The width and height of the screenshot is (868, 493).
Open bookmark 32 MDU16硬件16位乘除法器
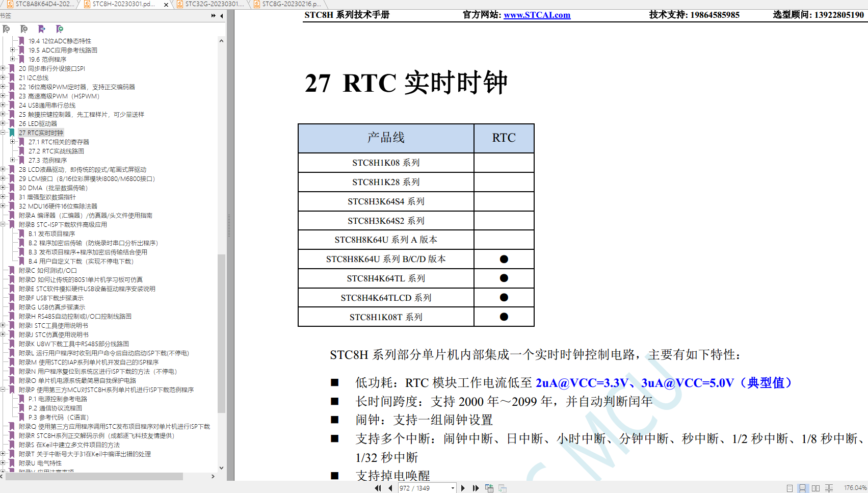[x=58, y=206]
